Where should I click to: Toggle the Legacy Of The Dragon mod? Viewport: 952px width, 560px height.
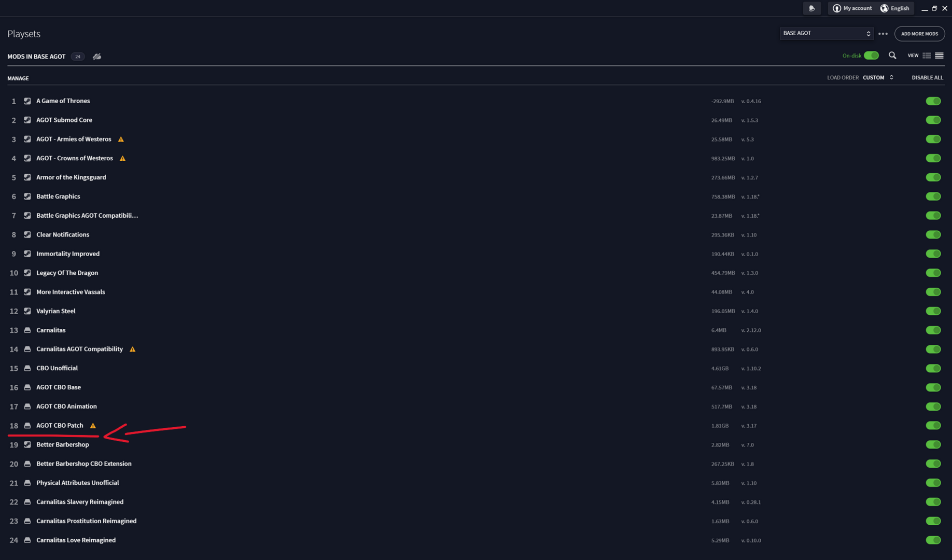click(933, 273)
